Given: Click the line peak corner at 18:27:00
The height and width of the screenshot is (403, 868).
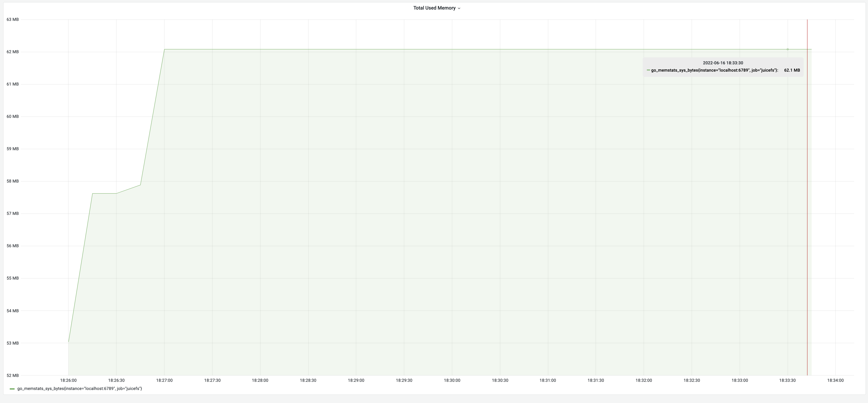Looking at the screenshot, I should (164, 50).
